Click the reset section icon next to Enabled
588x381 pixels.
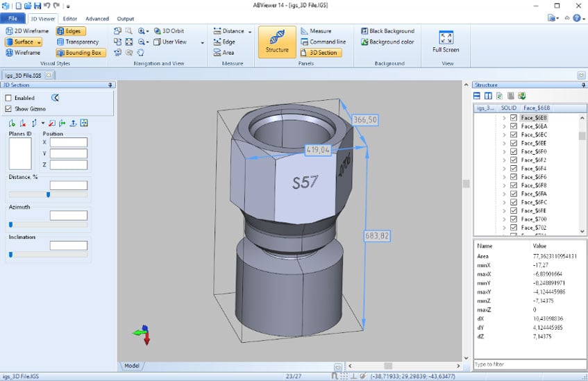click(x=55, y=97)
